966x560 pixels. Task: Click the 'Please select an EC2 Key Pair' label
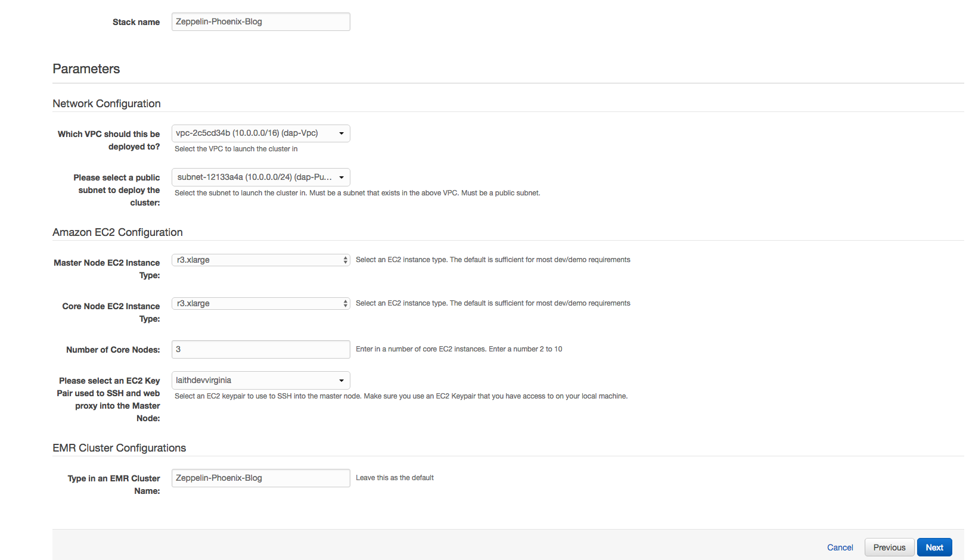108,400
